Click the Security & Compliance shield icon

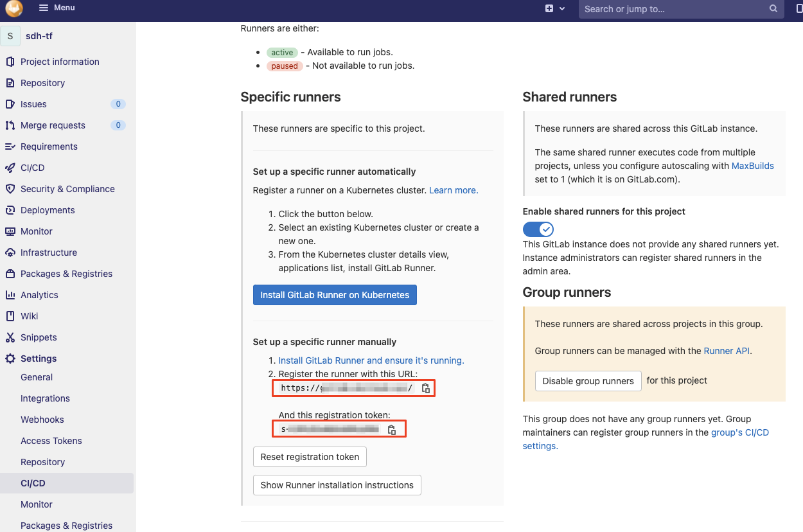pos(10,189)
